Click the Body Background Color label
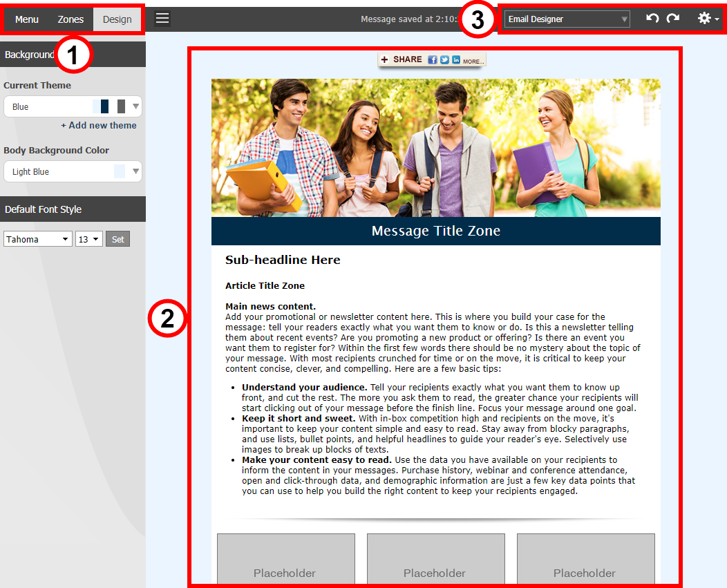 point(57,150)
